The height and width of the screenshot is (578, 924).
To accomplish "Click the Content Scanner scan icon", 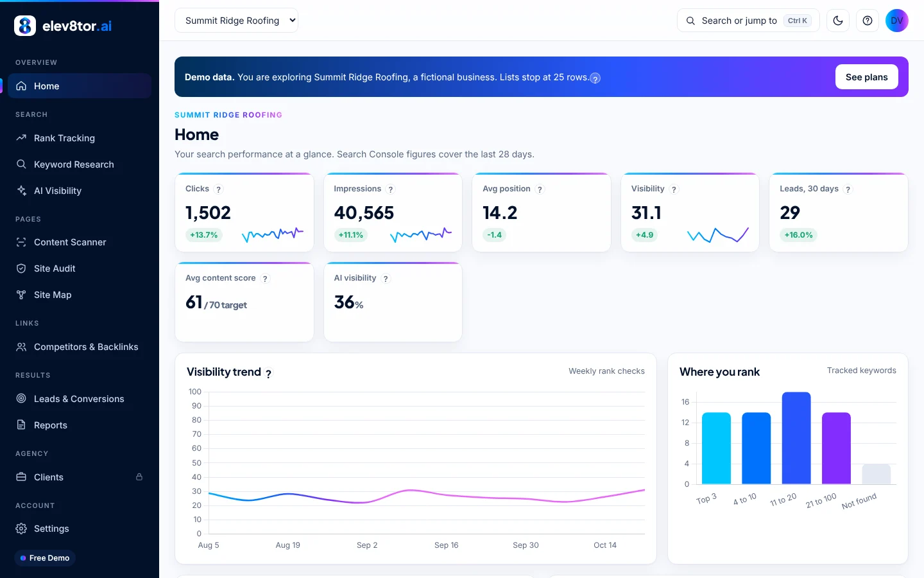I will [21, 242].
